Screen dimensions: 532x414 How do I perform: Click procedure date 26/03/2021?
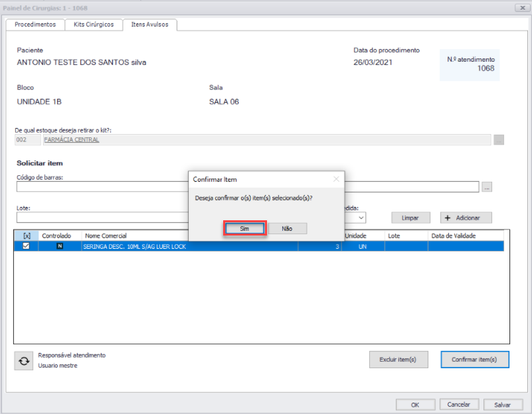pos(373,62)
